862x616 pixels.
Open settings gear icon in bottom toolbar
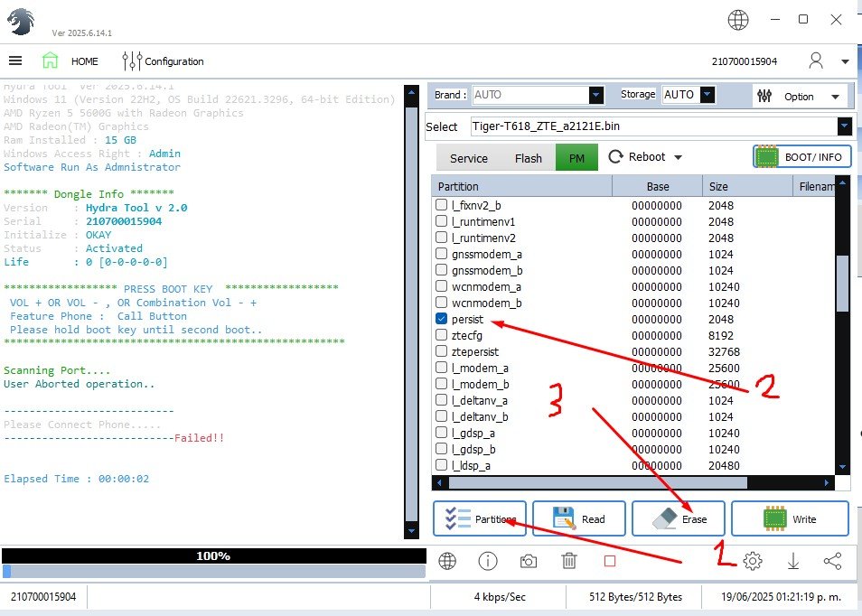752,561
